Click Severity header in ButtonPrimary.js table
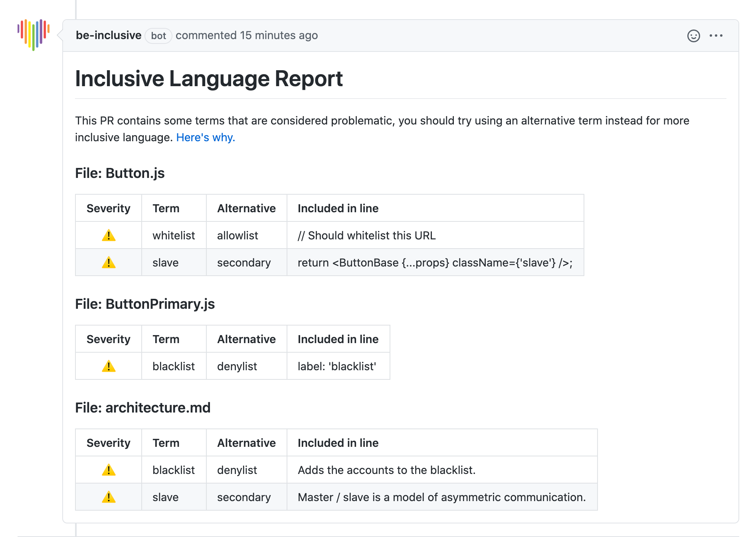Image resolution: width=756 pixels, height=537 pixels. point(109,339)
